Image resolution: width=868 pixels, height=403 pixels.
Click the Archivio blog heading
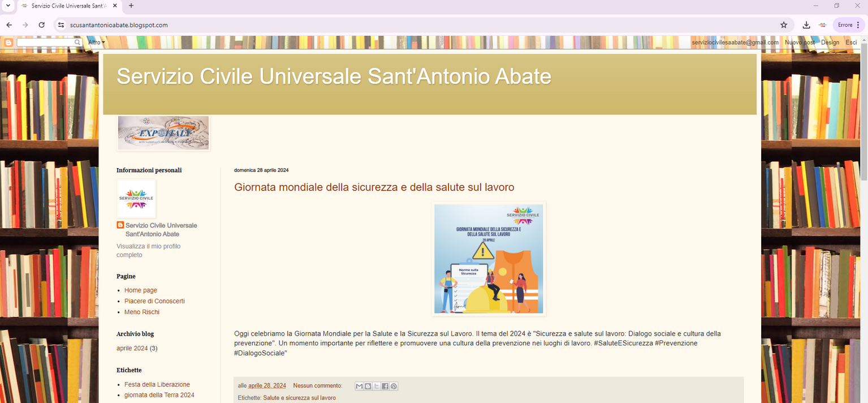click(x=135, y=334)
